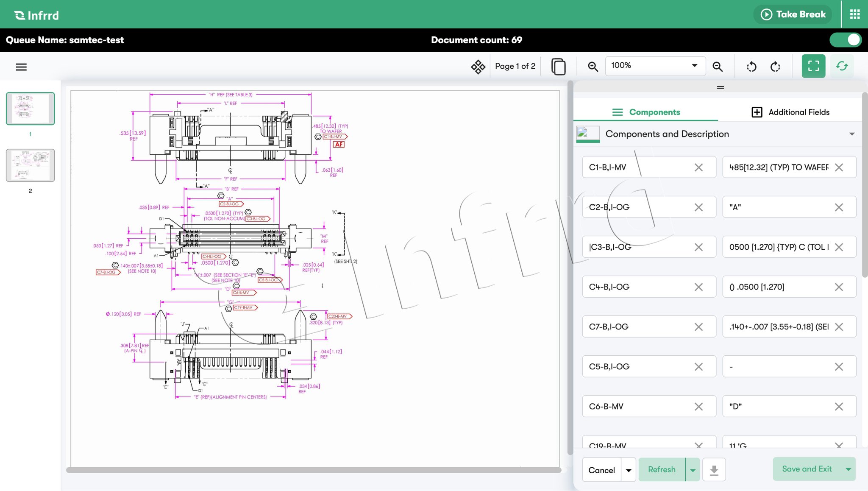Image resolution: width=868 pixels, height=491 pixels.
Task: Switch to the Additional Fields tab
Action: pyautogui.click(x=790, y=112)
